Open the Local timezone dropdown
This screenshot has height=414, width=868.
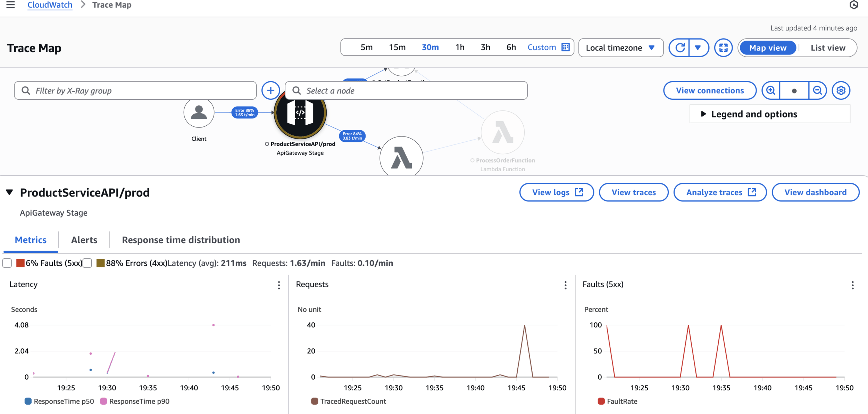620,48
